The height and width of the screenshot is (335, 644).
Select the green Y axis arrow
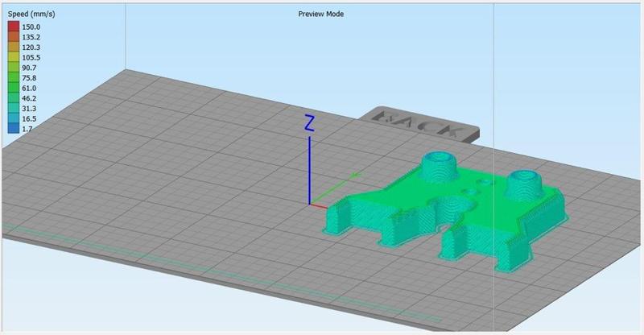tap(336, 188)
